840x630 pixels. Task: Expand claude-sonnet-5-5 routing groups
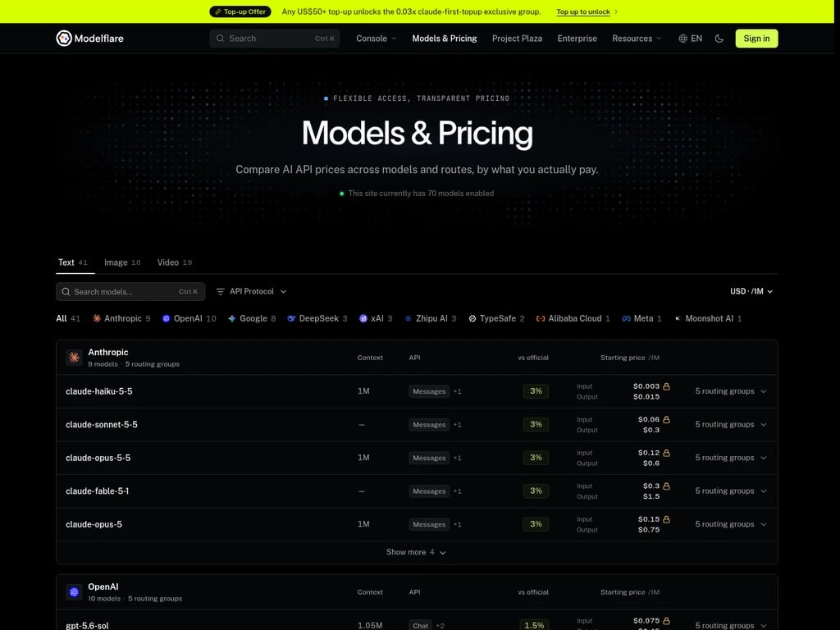point(731,424)
